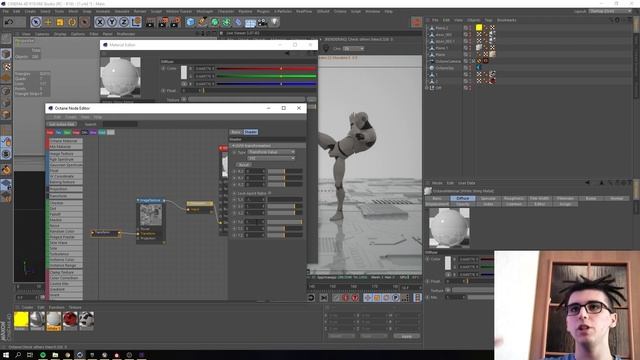Screen dimensions: 640x360
Task: Select the Scale tool
Action: tap(60, 22)
